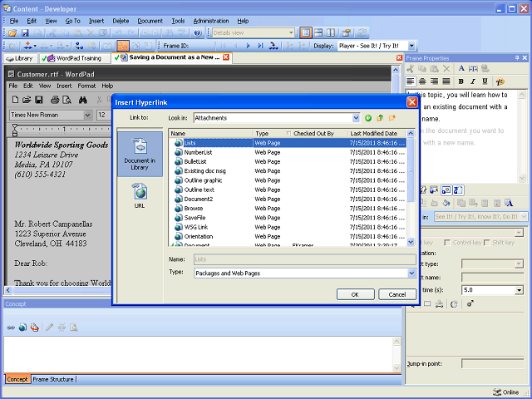Set left text alignment in Frame Properties

tap(411, 81)
